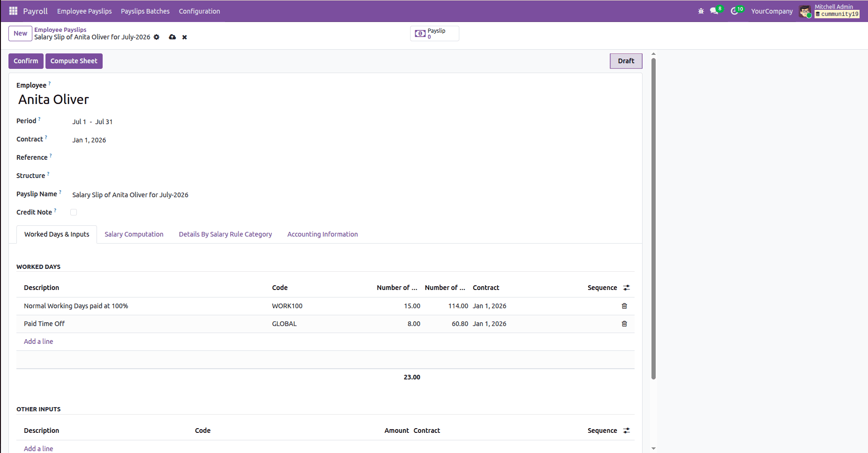Click the Employee field help question mark
868x453 pixels.
(x=50, y=83)
